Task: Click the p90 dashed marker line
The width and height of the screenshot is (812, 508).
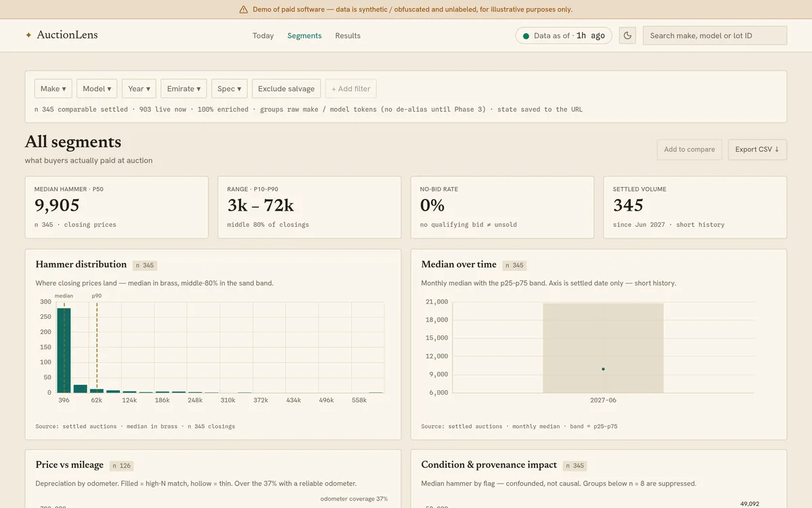Action: (97, 347)
